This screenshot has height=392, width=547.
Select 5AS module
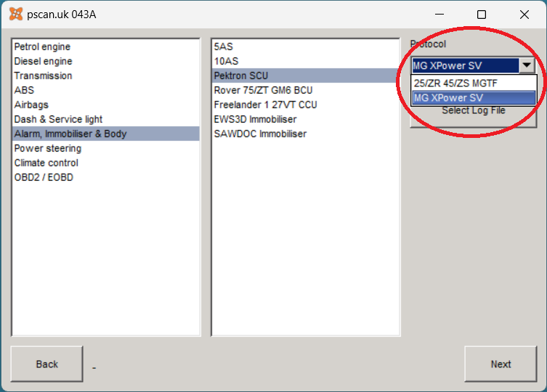(x=305, y=46)
